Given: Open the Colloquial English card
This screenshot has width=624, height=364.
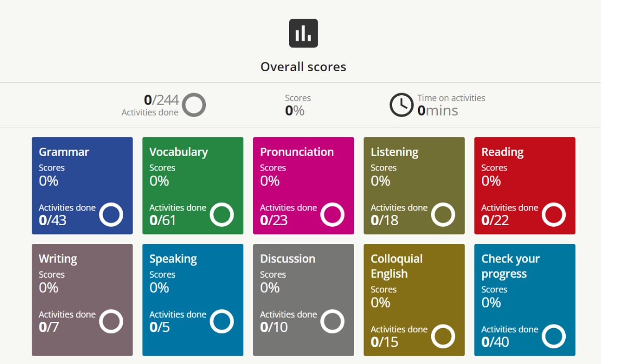Looking at the screenshot, I should [x=414, y=299].
